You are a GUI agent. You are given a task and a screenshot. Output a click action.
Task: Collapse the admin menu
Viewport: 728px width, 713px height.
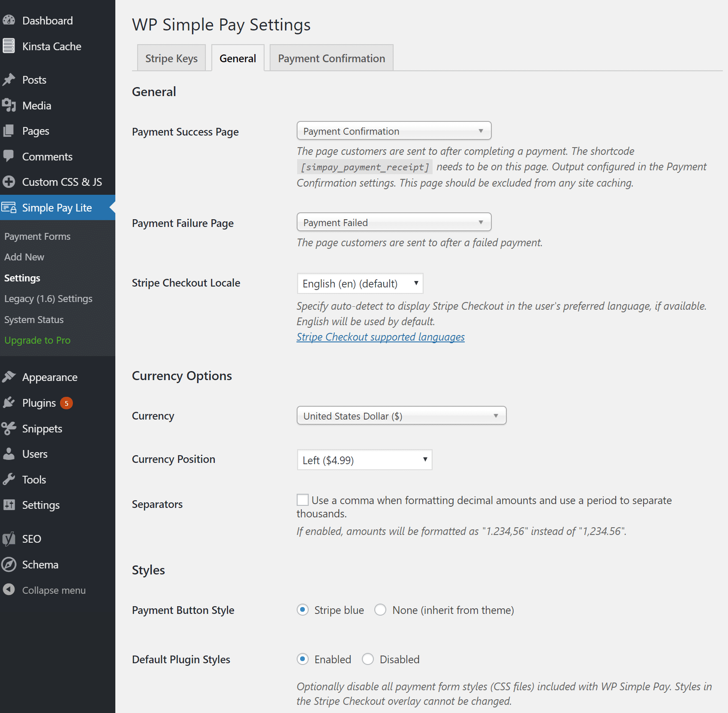click(54, 590)
